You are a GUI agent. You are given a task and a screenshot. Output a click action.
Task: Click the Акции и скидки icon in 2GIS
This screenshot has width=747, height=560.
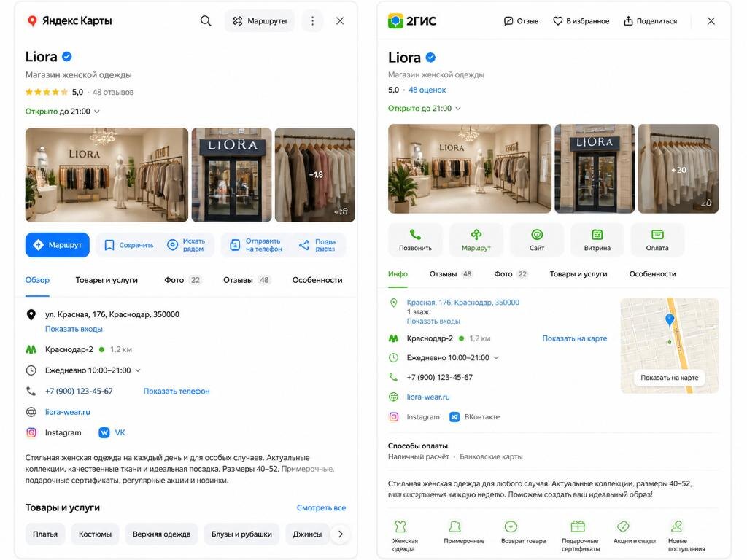point(623,526)
